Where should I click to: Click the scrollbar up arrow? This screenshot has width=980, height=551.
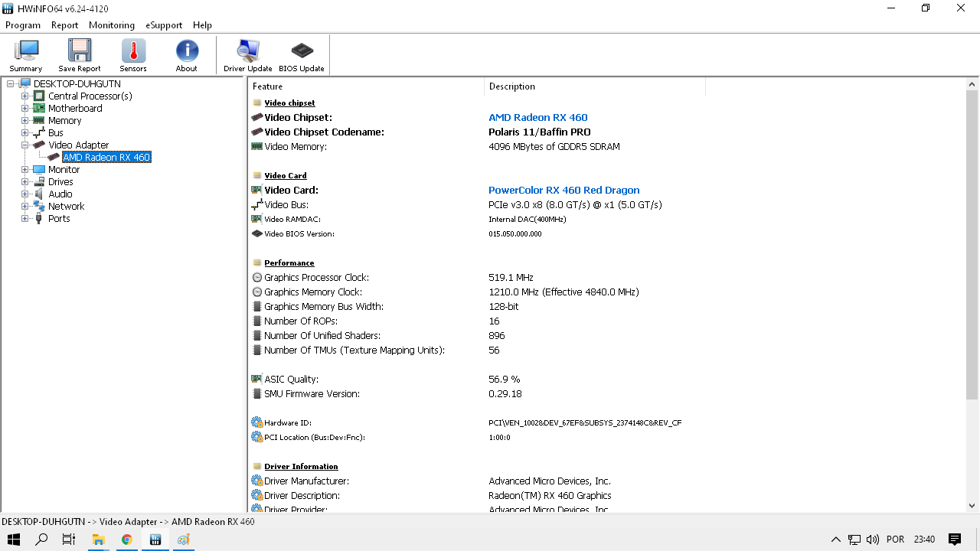972,85
